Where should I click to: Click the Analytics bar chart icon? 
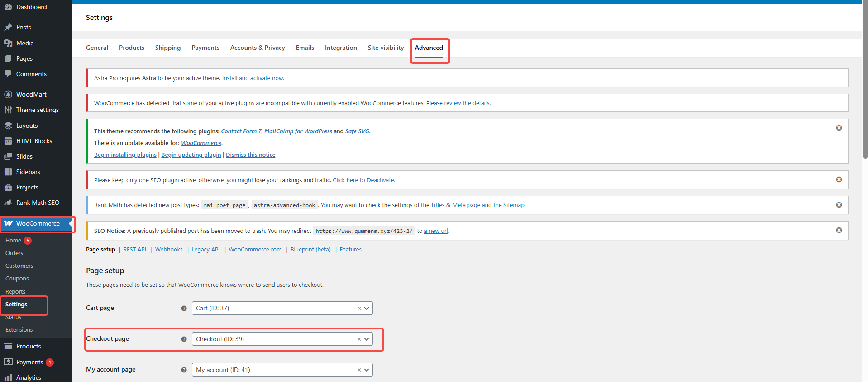tap(8, 377)
